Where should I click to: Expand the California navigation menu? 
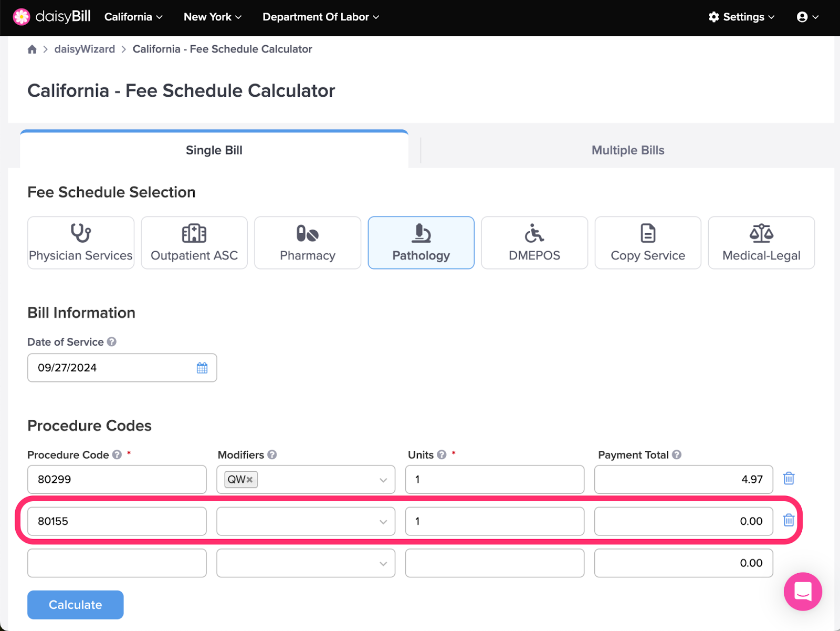click(133, 17)
